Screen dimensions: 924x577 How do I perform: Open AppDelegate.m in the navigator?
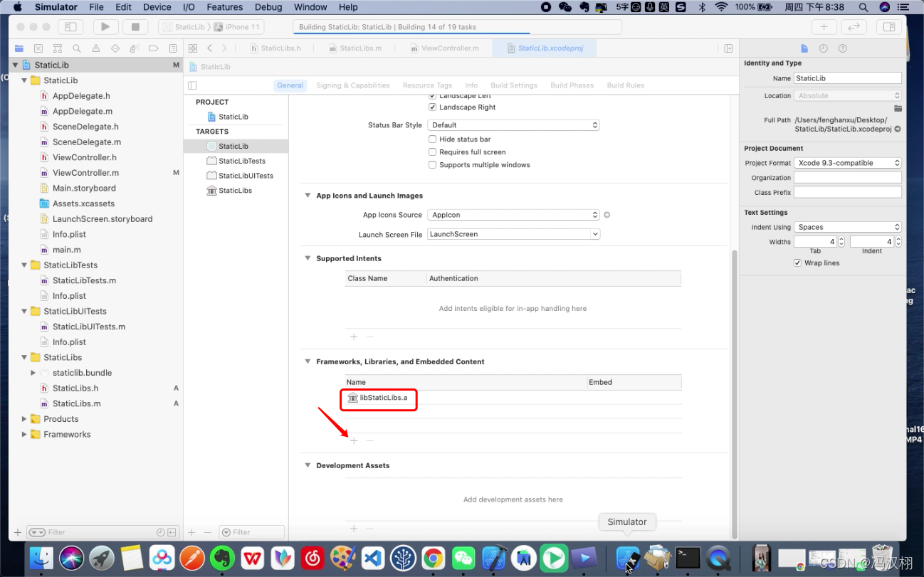83,111
